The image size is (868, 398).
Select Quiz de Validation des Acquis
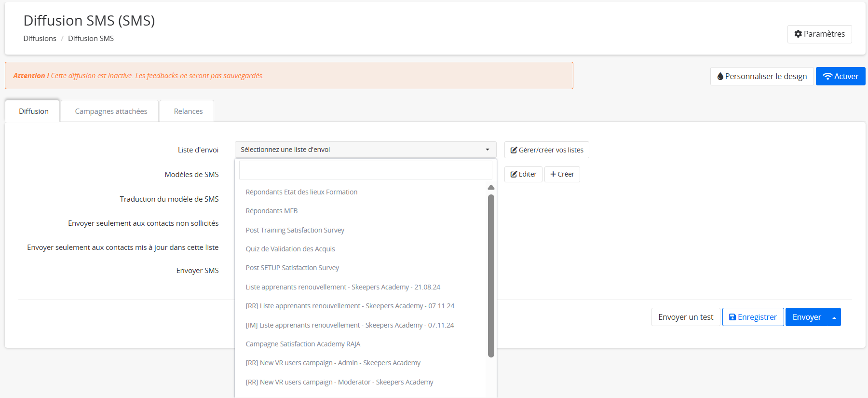point(290,249)
